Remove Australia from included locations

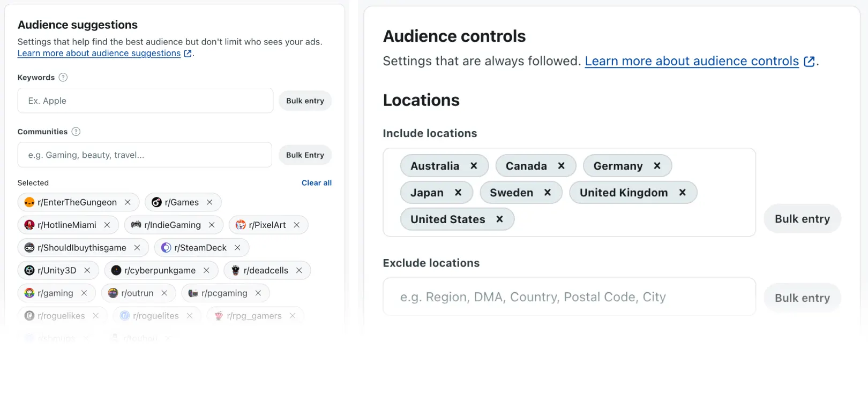[474, 166]
